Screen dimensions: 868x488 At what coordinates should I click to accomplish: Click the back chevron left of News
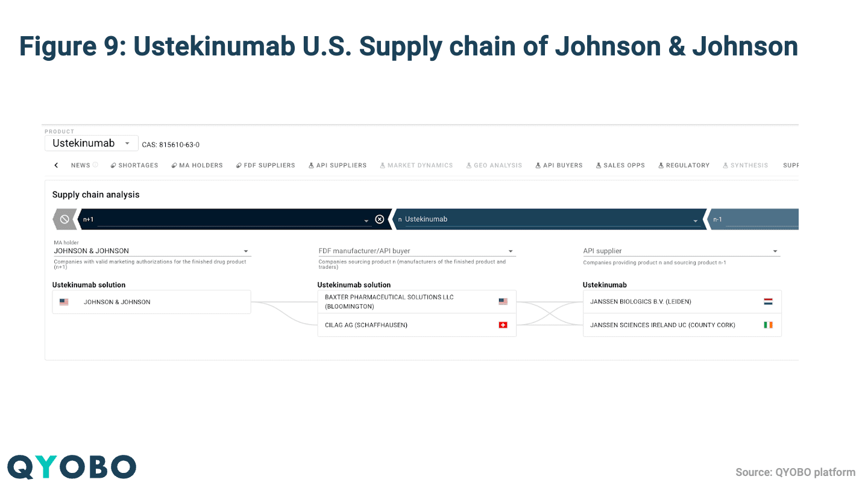56,165
